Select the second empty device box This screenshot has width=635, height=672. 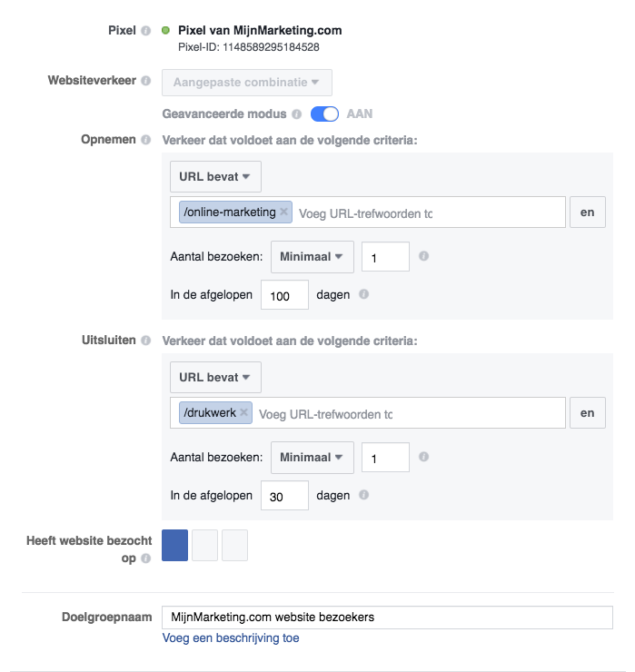234,545
